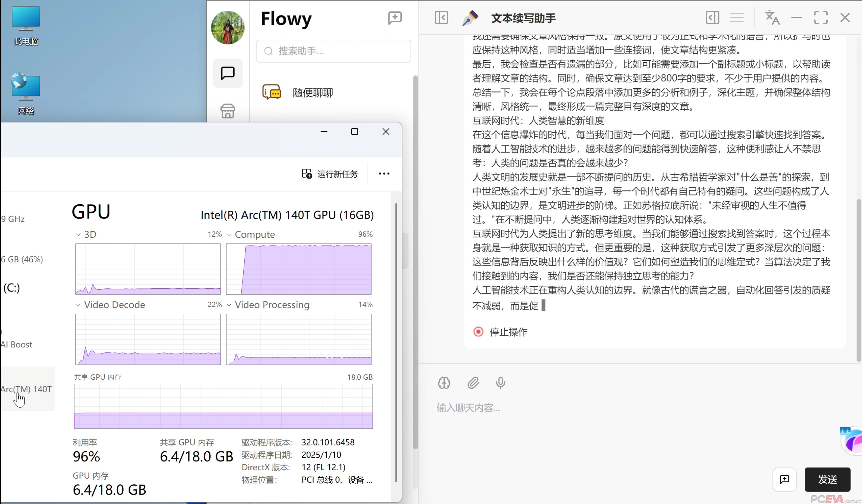
Task: Select the CPU GHz entry
Action: pos(13,219)
